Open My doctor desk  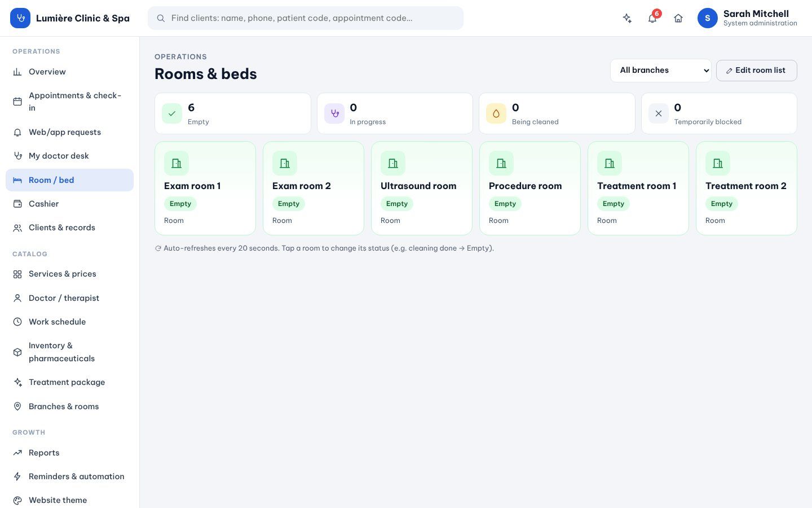(x=69, y=156)
